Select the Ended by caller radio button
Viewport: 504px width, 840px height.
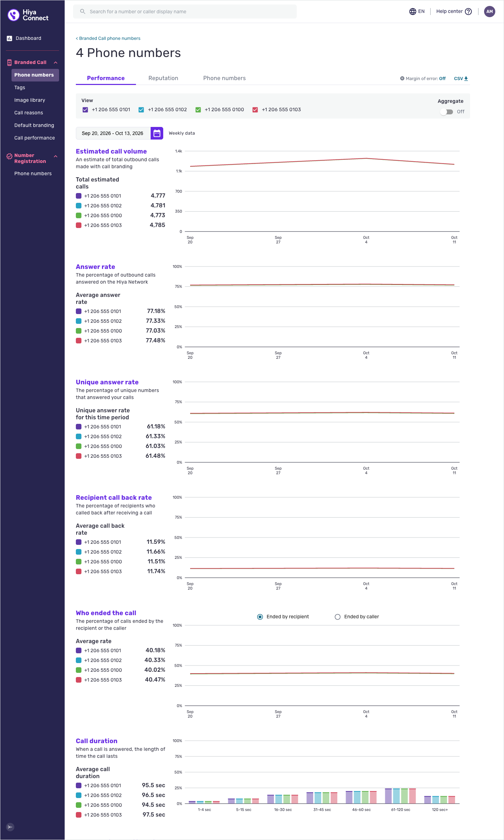[x=338, y=617]
